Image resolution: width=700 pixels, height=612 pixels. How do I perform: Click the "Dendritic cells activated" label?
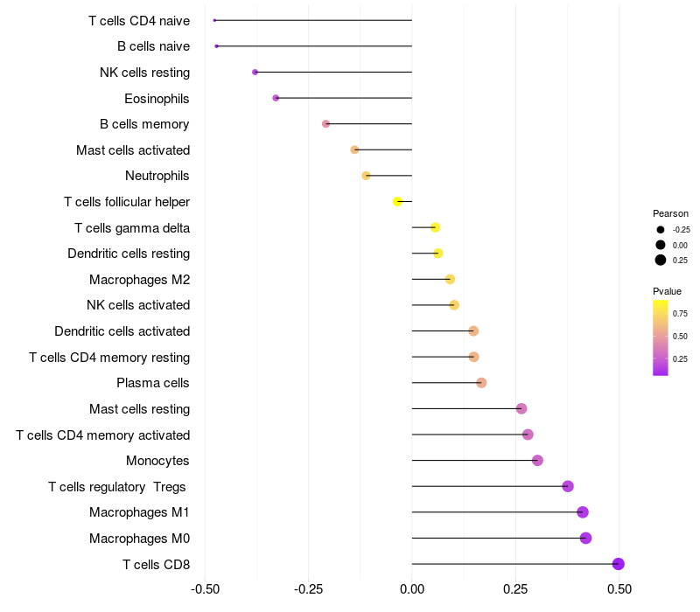click(x=122, y=331)
